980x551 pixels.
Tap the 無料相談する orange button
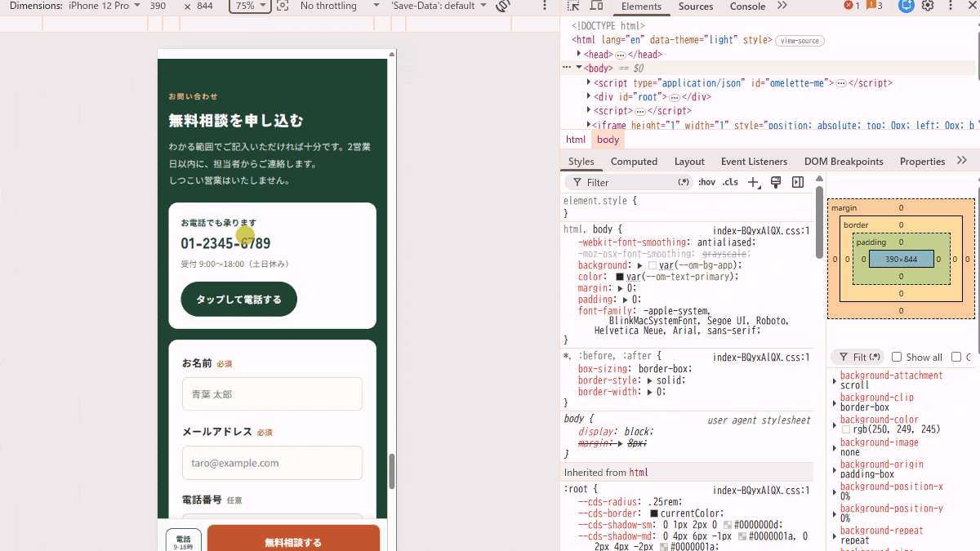(x=293, y=538)
